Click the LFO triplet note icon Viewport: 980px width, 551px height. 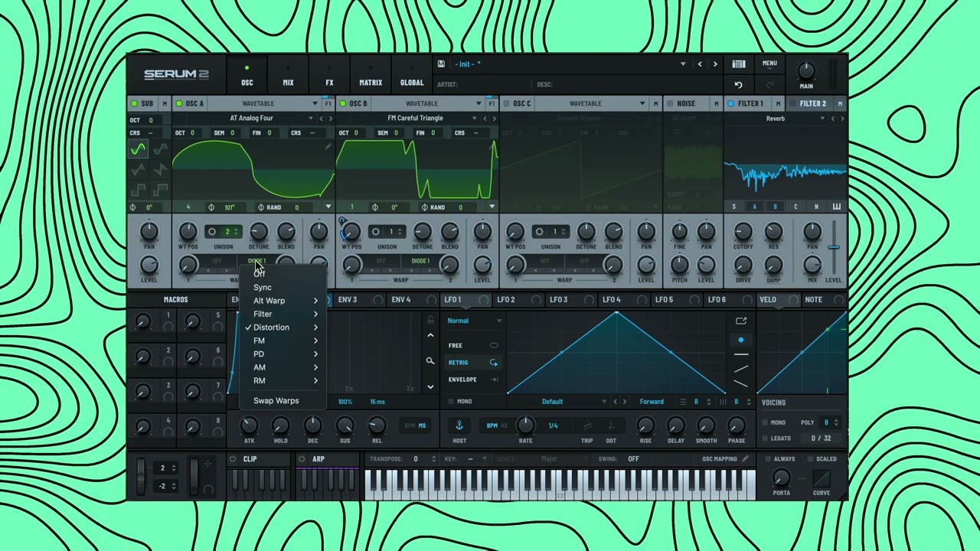(x=586, y=425)
